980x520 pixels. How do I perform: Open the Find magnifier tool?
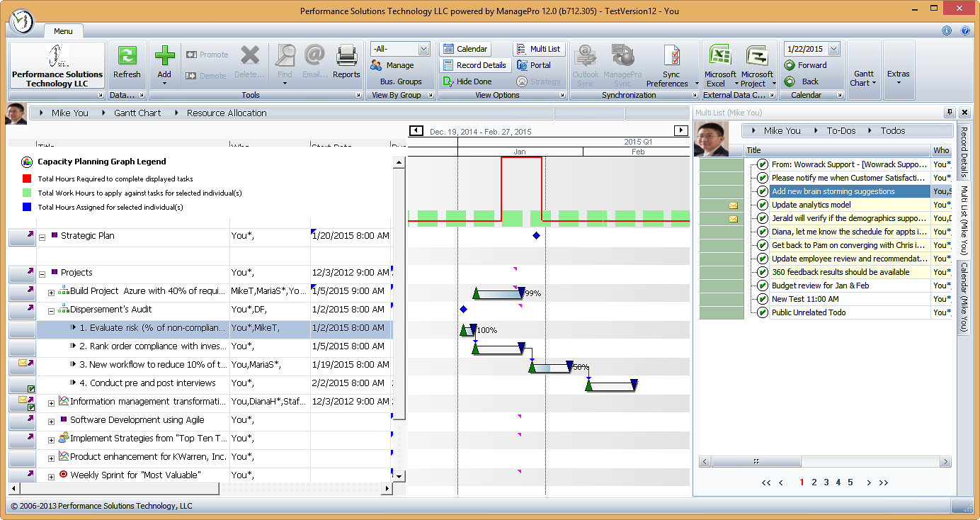(285, 55)
